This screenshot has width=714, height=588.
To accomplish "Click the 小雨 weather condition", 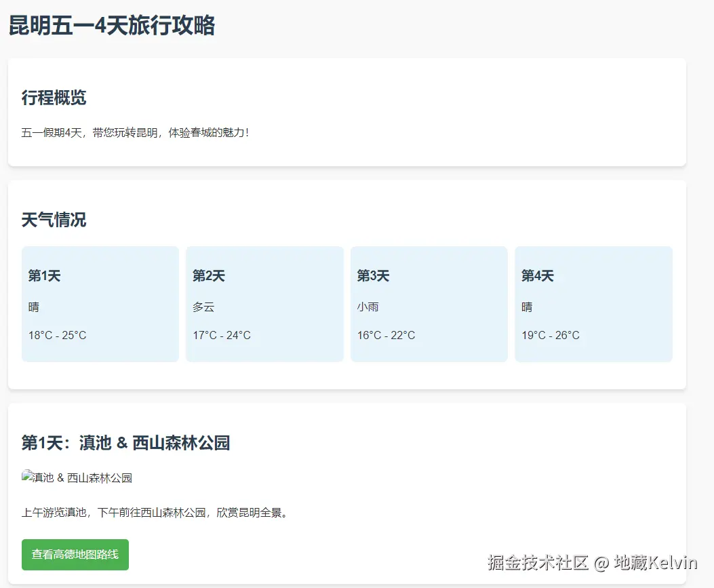I will click(368, 307).
